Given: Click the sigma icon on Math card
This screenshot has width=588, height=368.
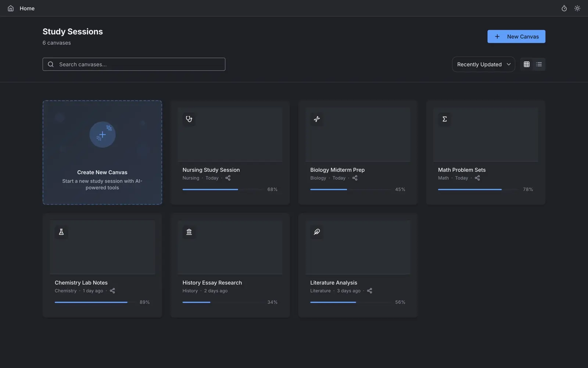Looking at the screenshot, I should point(445,119).
